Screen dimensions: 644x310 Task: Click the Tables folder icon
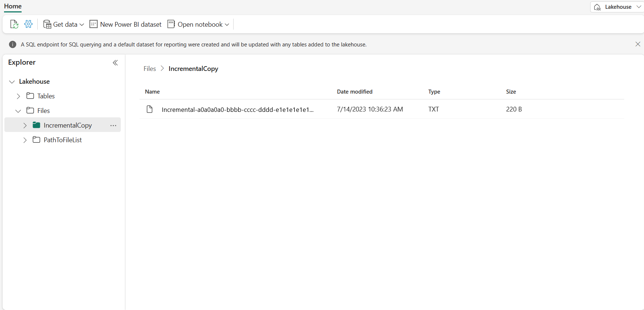(30, 96)
